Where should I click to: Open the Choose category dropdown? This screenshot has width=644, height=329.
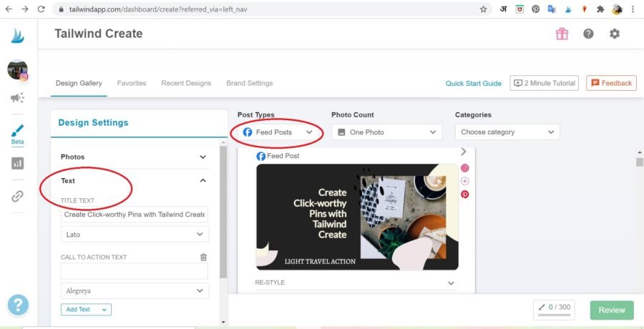point(507,132)
